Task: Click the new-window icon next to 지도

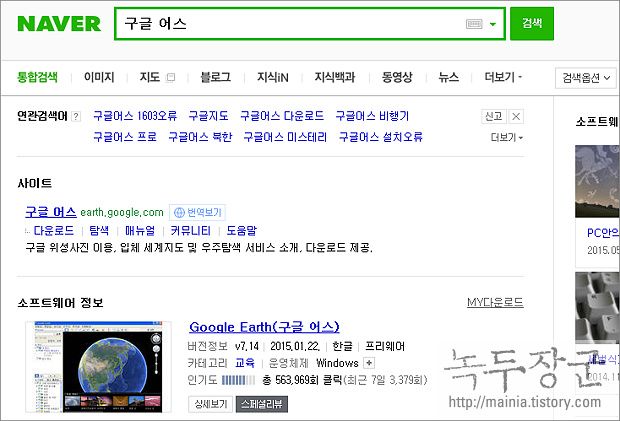Action: pyautogui.click(x=171, y=77)
